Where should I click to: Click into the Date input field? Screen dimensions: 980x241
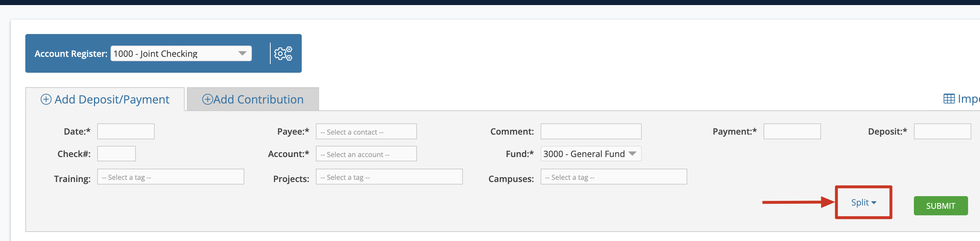[126, 131]
